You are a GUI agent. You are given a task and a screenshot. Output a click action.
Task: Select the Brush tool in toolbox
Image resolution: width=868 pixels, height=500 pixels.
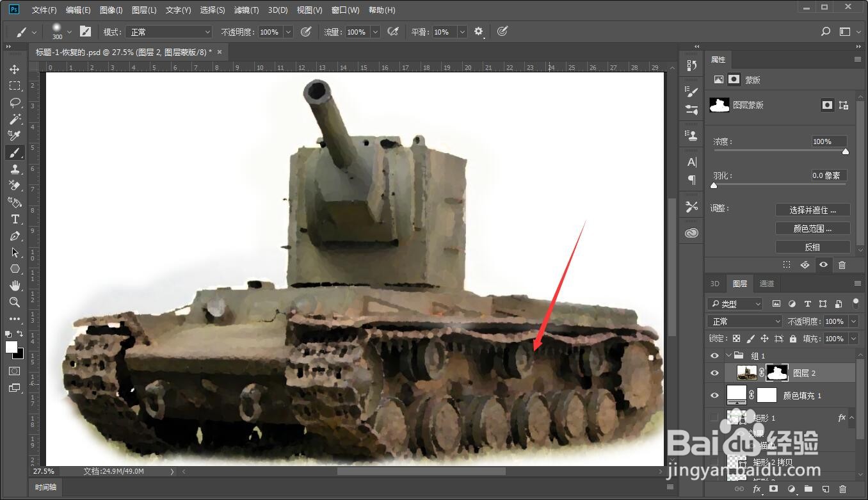(x=15, y=152)
